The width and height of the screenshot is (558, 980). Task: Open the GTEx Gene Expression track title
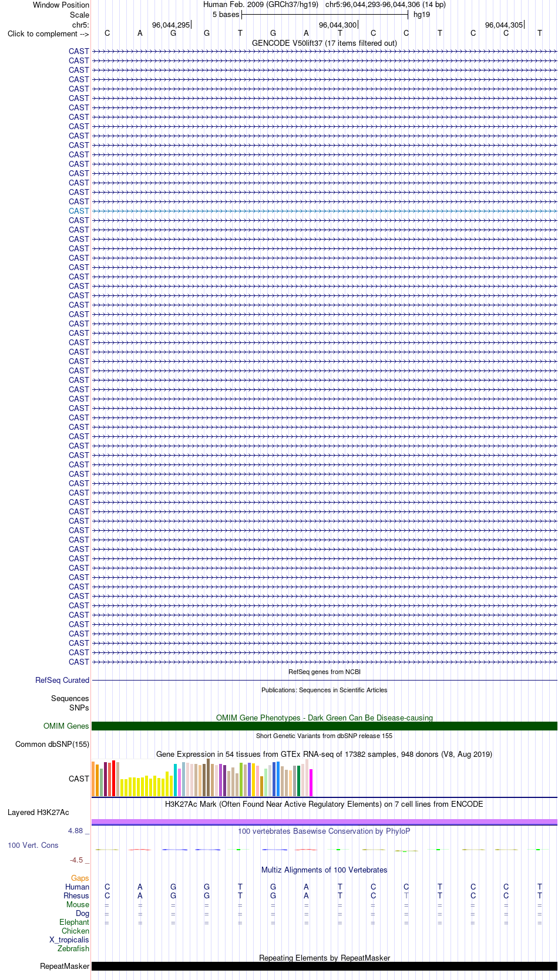click(324, 754)
